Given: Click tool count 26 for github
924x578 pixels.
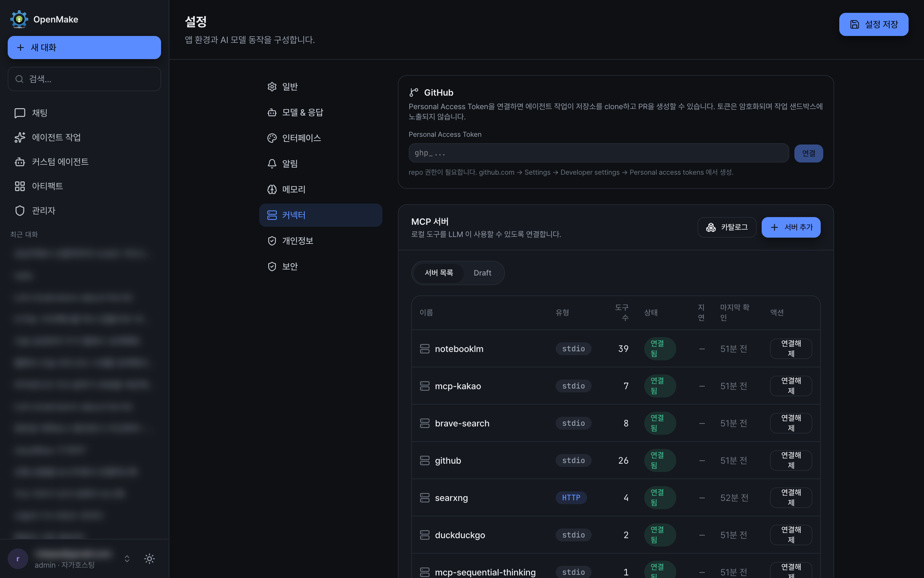Looking at the screenshot, I should [x=623, y=460].
